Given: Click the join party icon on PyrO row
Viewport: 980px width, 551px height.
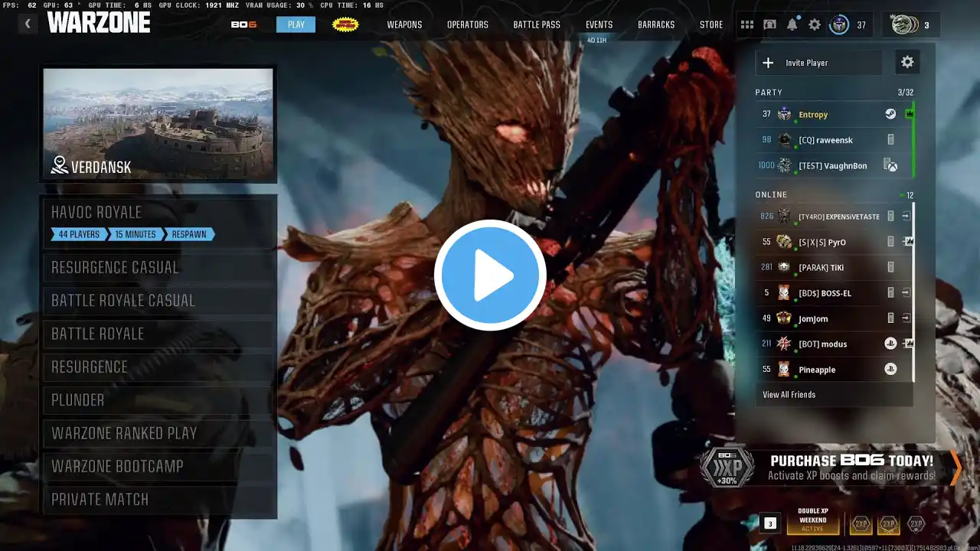Looking at the screenshot, I should tap(908, 242).
